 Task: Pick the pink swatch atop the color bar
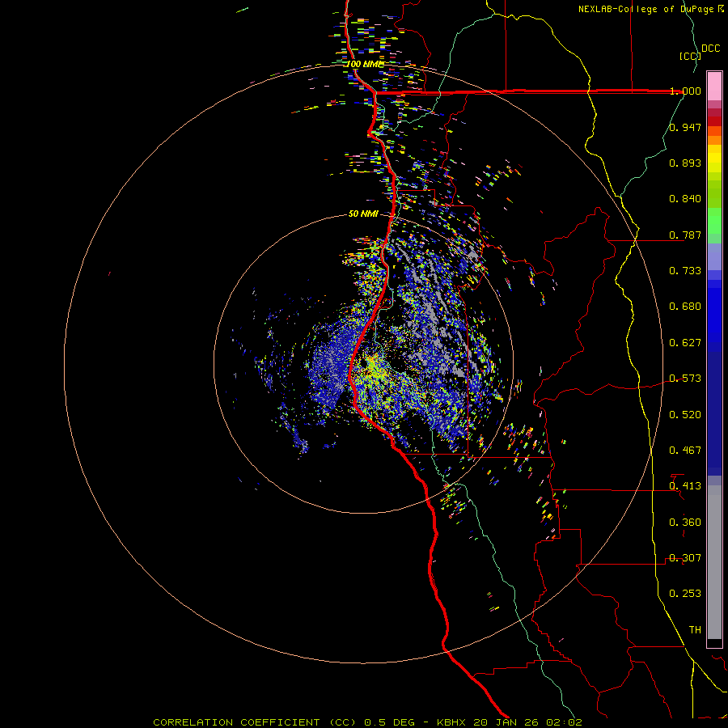pos(714,86)
